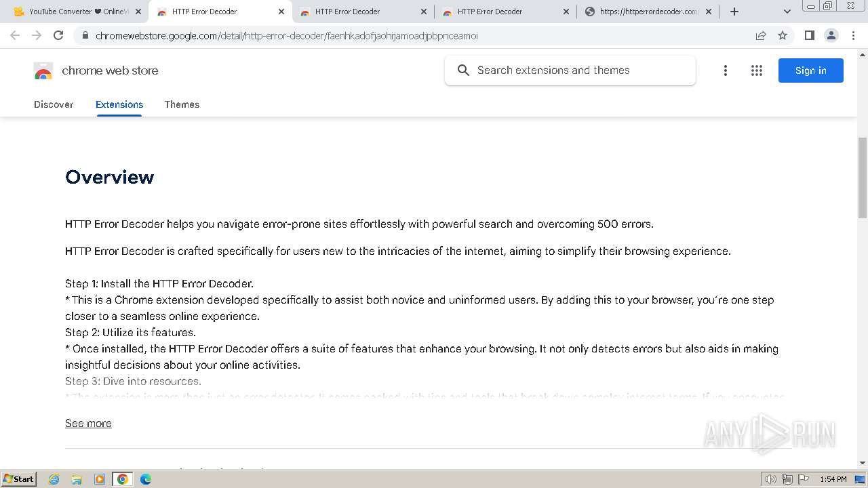Expand description with See more
Viewport: 868px width, 488px height.
(x=88, y=423)
